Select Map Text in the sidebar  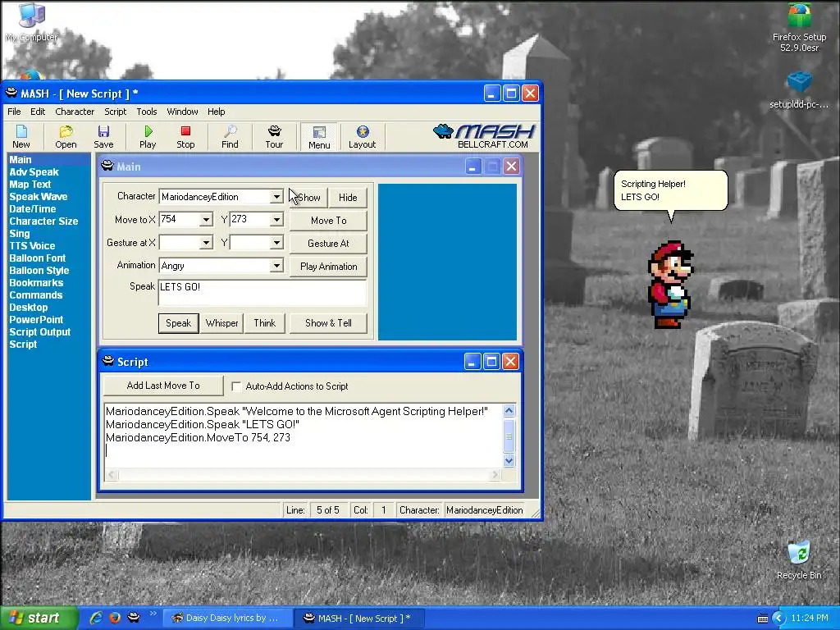30,185
